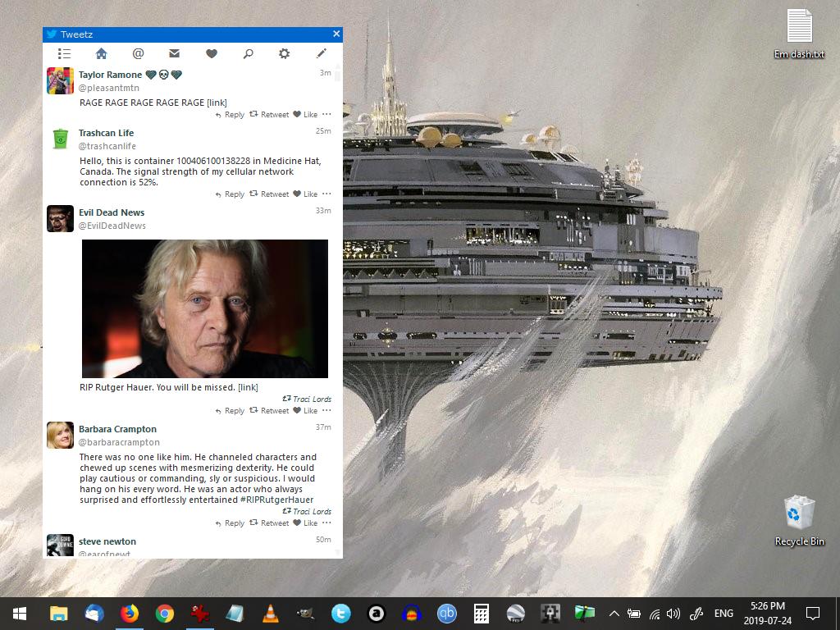This screenshot has width=840, height=630.
Task: Retweet the Evil Dead News tweet
Action: [x=269, y=411]
